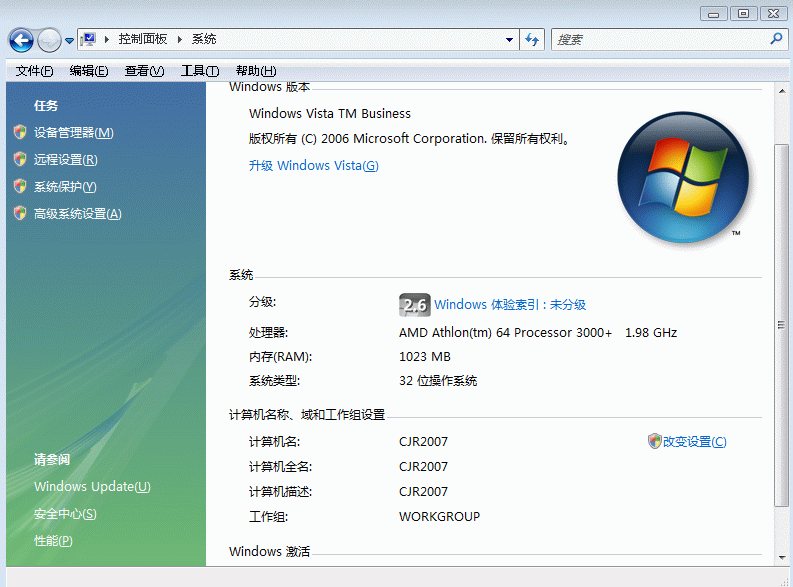The image size is (793, 587).
Task: Open Windows Update(U) link
Action: [x=92, y=486]
